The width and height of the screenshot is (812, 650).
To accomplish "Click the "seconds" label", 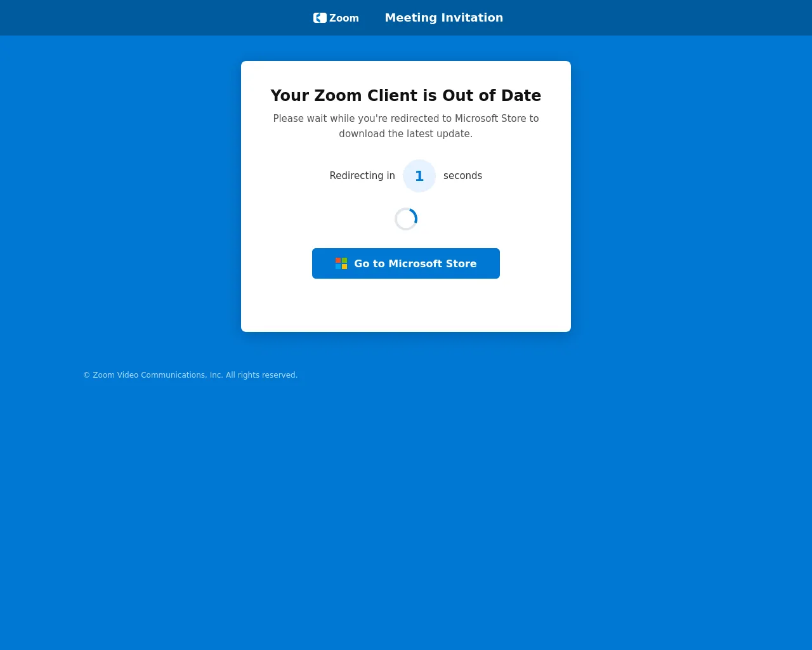I will pyautogui.click(x=462, y=176).
